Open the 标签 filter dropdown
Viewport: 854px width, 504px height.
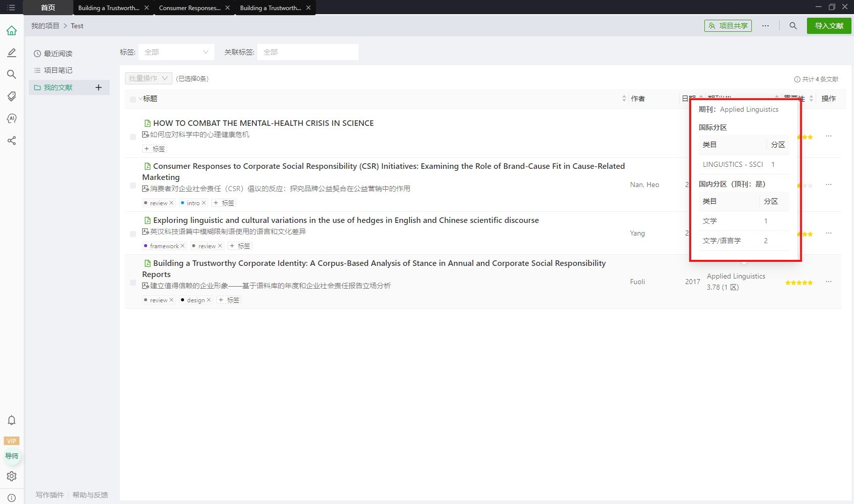coord(176,52)
